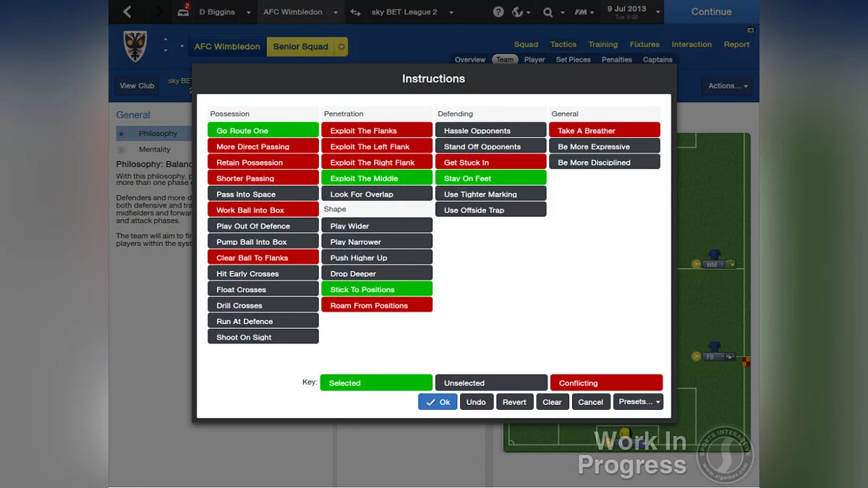Enable Drop Deeper instruction
Screen dimensions: 868x488
(377, 273)
